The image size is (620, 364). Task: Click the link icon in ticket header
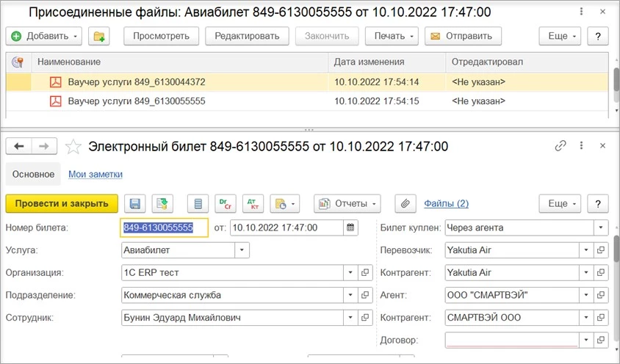[560, 146]
